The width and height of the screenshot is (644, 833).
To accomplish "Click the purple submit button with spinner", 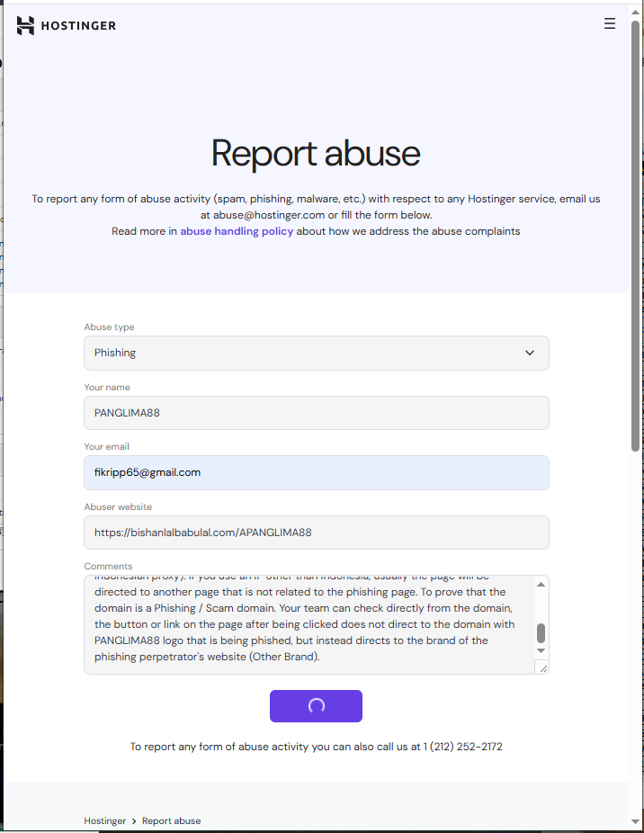I will pyautogui.click(x=317, y=706).
